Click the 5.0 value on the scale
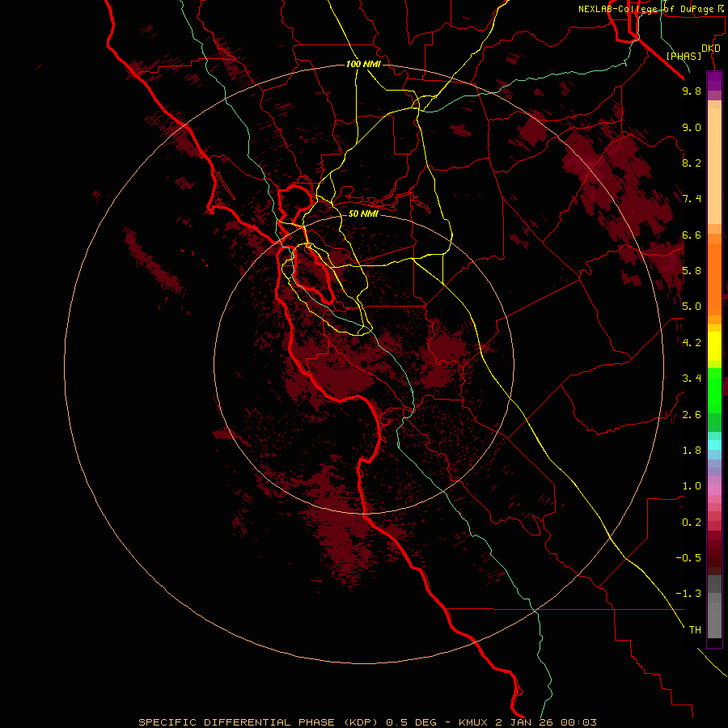The image size is (728, 728). pos(692,307)
